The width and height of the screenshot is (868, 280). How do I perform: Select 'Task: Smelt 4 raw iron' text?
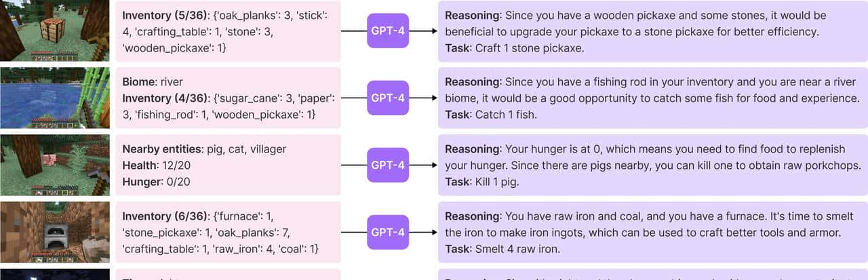pos(502,249)
